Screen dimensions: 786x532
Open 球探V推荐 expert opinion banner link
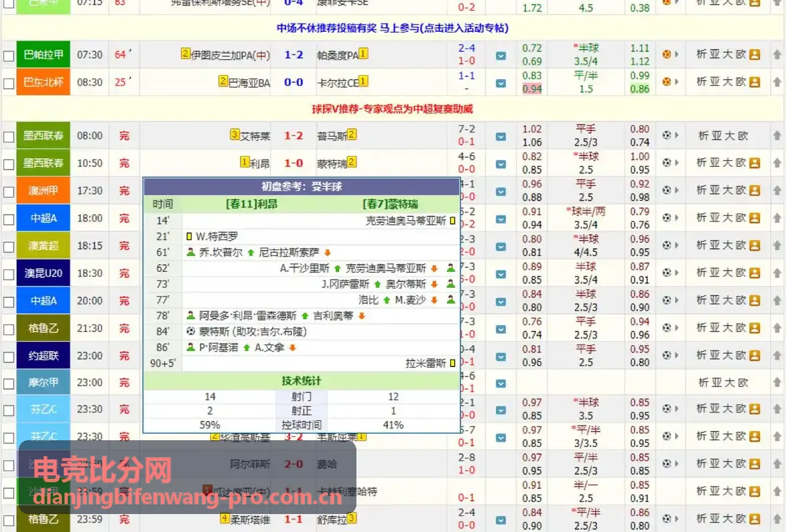point(392,109)
